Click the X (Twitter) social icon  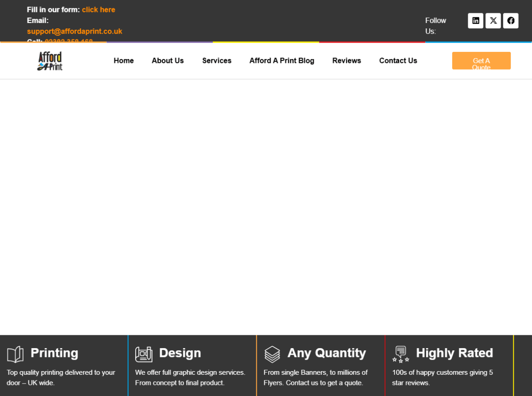[493, 21]
